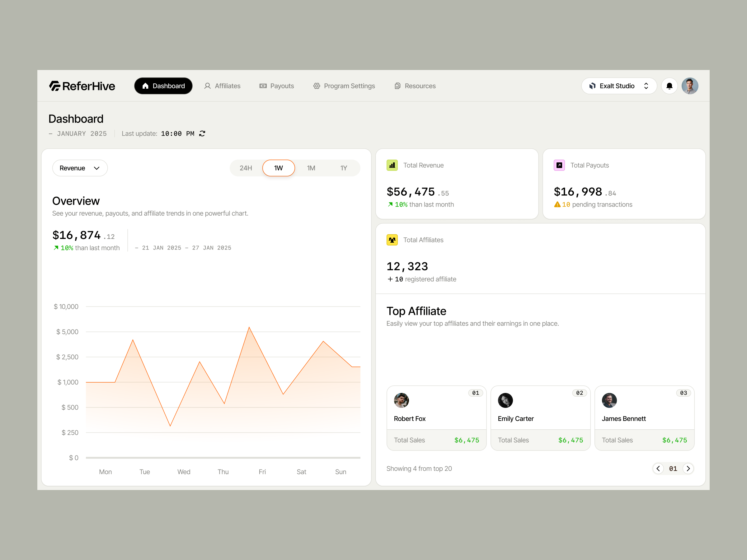Click the Wed label on chart axis
The width and height of the screenshot is (747, 560).
(184, 472)
